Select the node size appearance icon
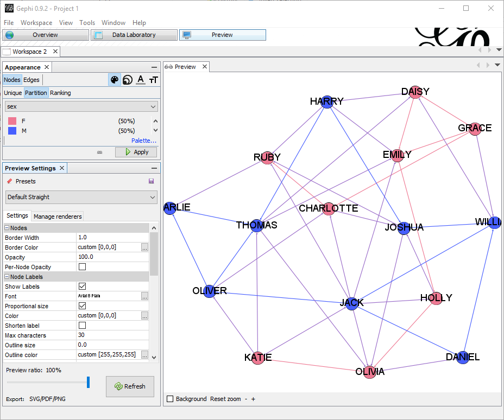Image resolution: width=504 pixels, height=420 pixels. [x=128, y=80]
